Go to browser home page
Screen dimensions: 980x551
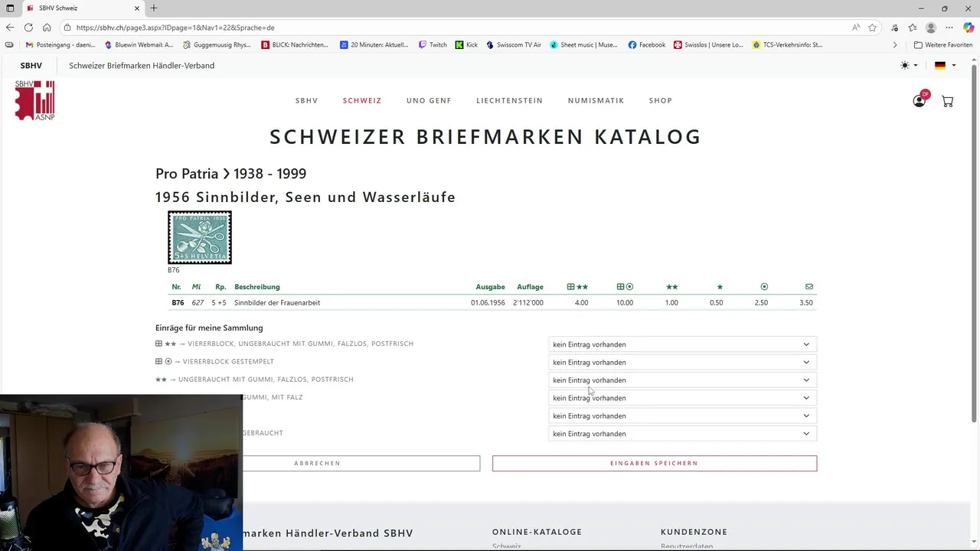(47, 28)
